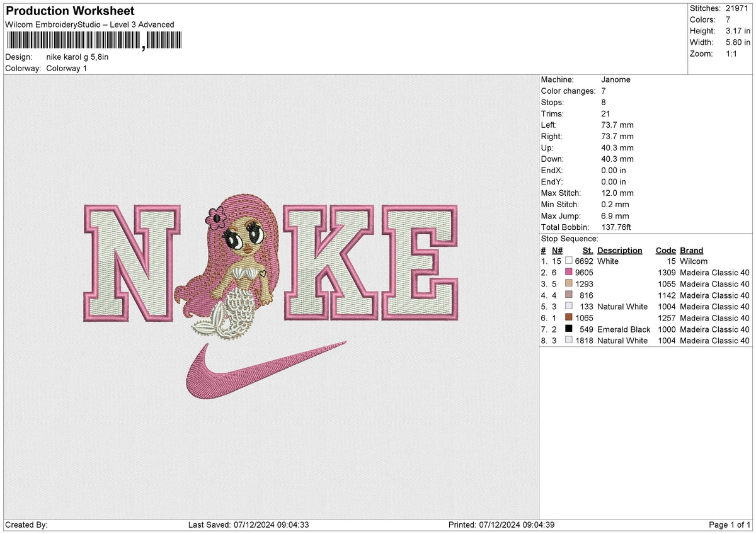Click the 'Production Worksheet' title
Viewport: 756px width, 534px height.
[70, 11]
